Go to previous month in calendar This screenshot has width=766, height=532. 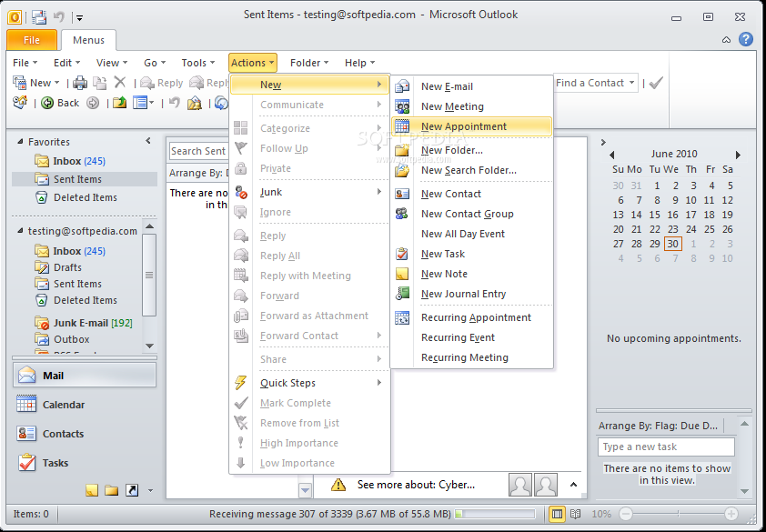pos(611,155)
